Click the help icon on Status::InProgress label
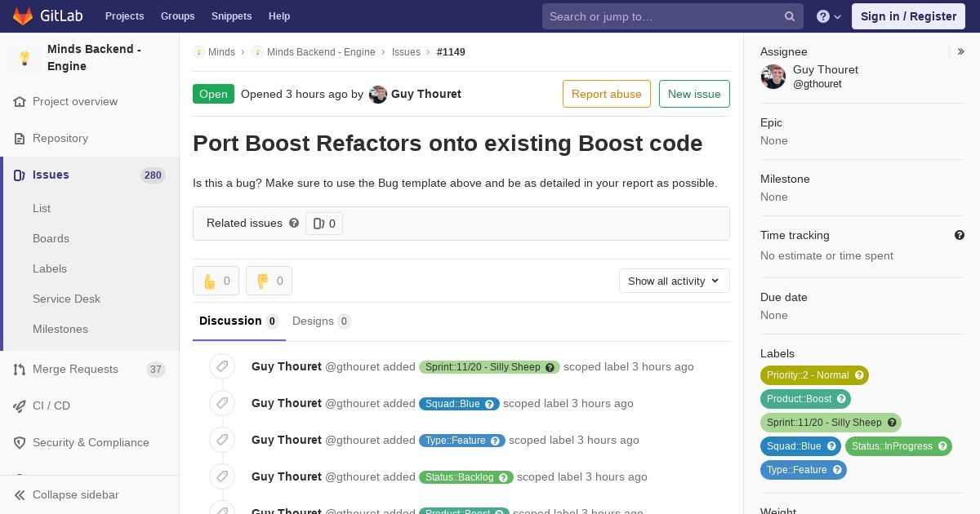 pos(942,446)
